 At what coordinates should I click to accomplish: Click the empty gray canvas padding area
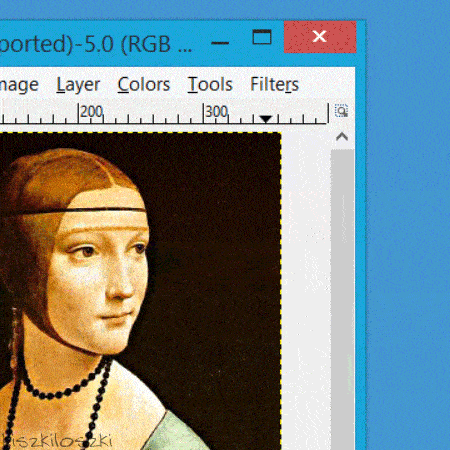click(306, 290)
